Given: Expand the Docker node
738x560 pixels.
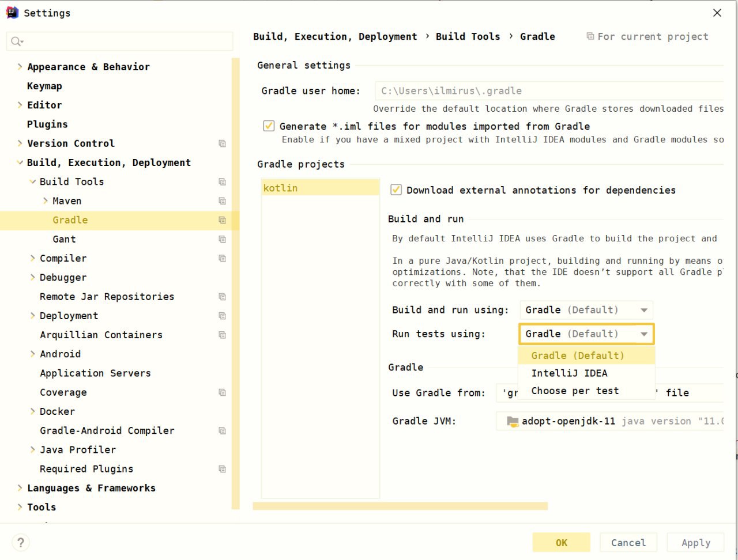Looking at the screenshot, I should (33, 411).
